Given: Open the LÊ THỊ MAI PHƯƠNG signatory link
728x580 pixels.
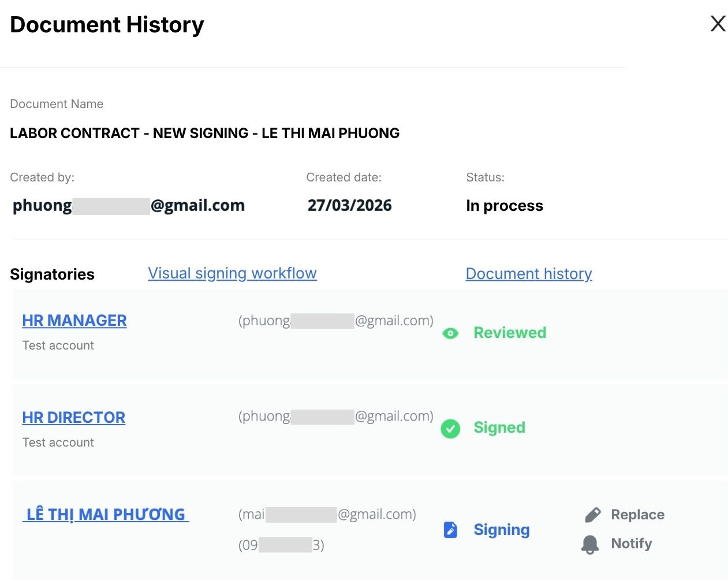Looking at the screenshot, I should pos(106,514).
